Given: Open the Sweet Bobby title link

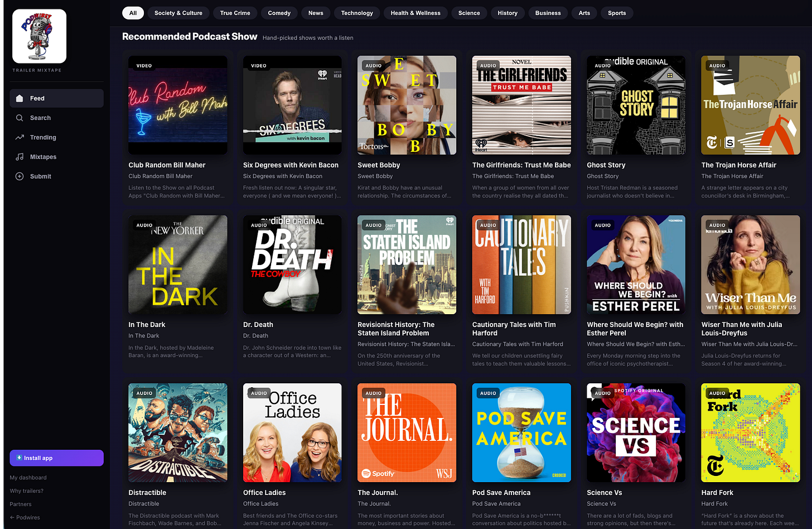Looking at the screenshot, I should click(x=379, y=165).
